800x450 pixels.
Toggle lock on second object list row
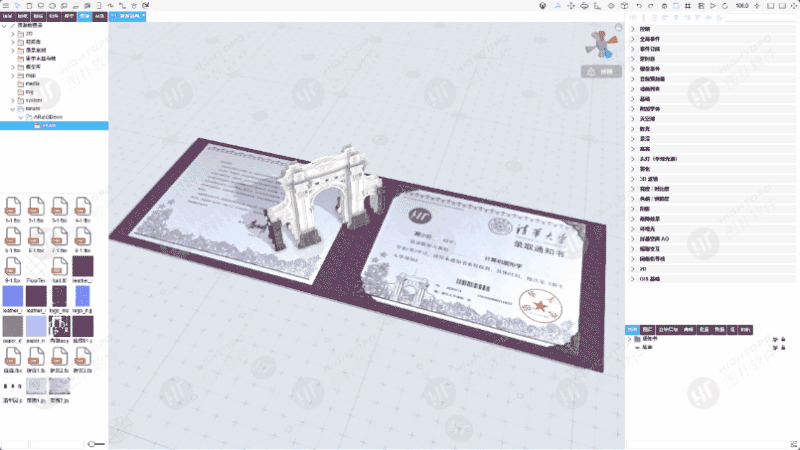[x=783, y=347]
